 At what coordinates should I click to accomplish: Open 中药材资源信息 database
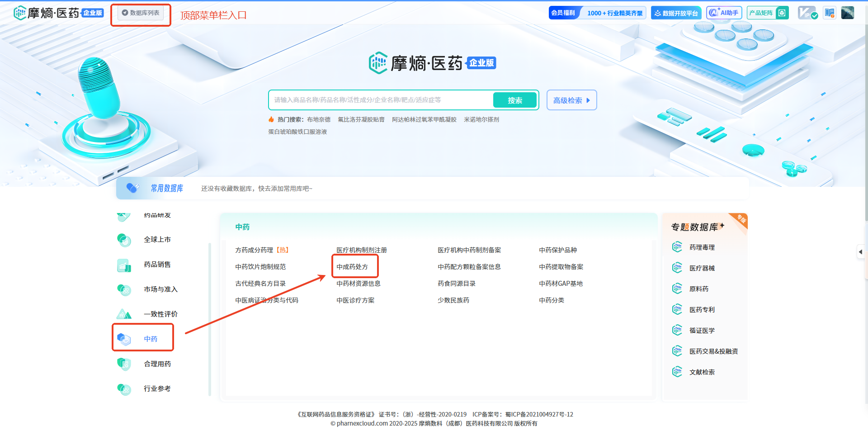pyautogui.click(x=359, y=283)
